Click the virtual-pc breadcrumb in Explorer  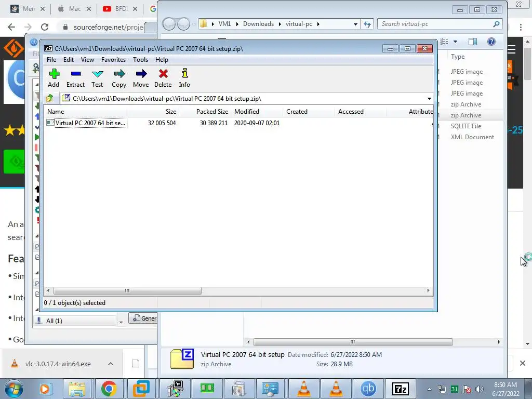coord(299,24)
